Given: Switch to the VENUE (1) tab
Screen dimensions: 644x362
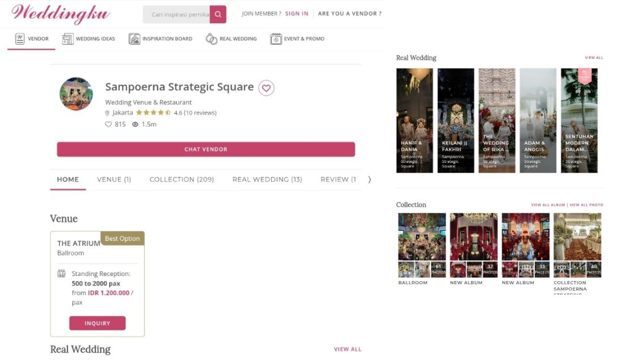Looking at the screenshot, I should (114, 179).
